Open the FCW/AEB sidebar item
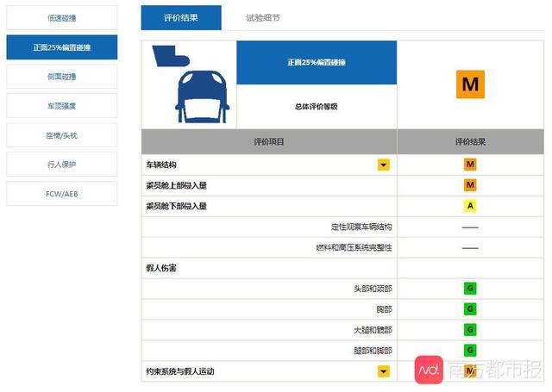 coord(61,194)
